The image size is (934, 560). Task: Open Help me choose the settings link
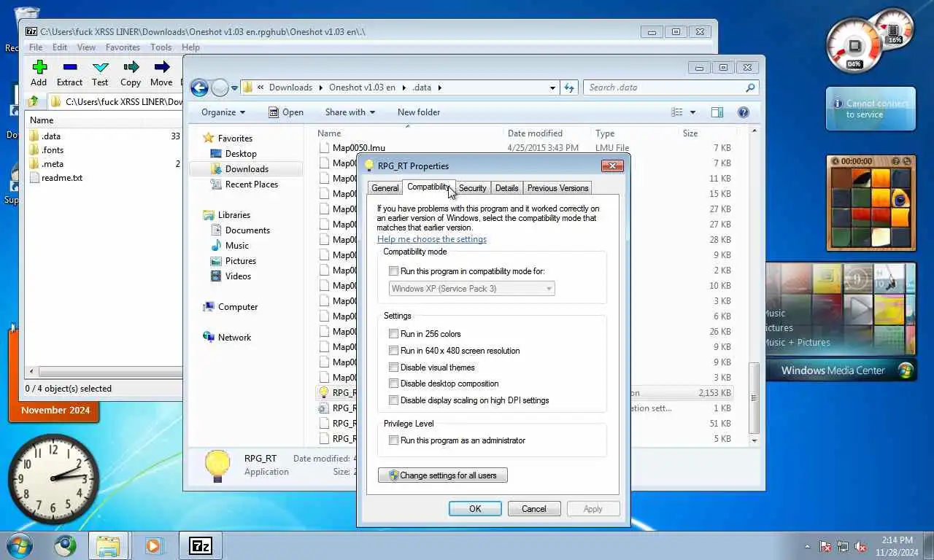coord(432,239)
